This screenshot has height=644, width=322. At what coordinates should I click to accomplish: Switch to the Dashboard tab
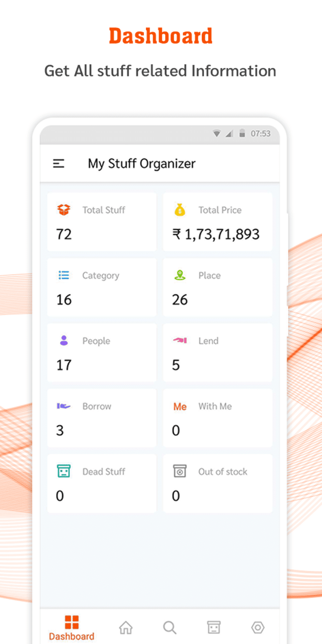pyautogui.click(x=72, y=628)
